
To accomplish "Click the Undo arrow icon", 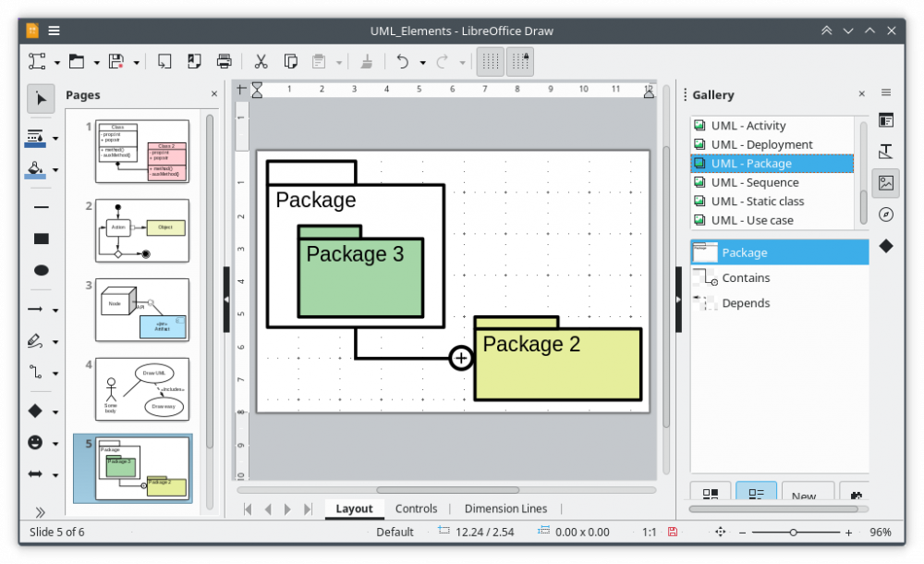I will pos(403,61).
